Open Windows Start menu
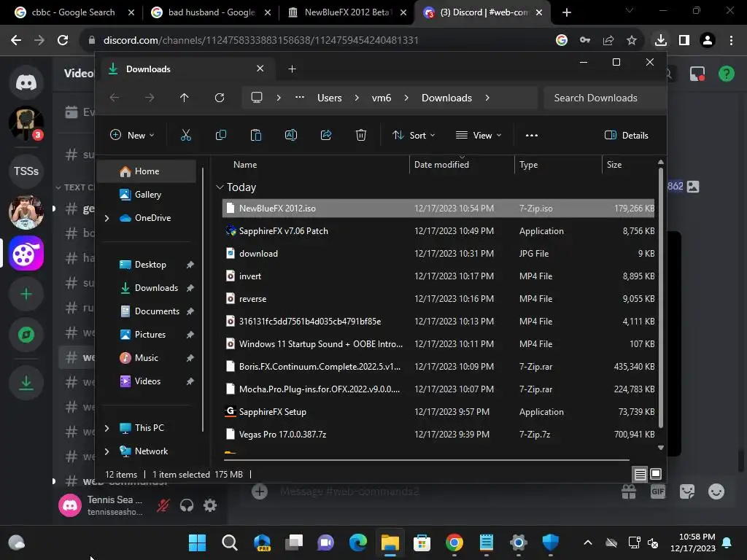 point(197,542)
